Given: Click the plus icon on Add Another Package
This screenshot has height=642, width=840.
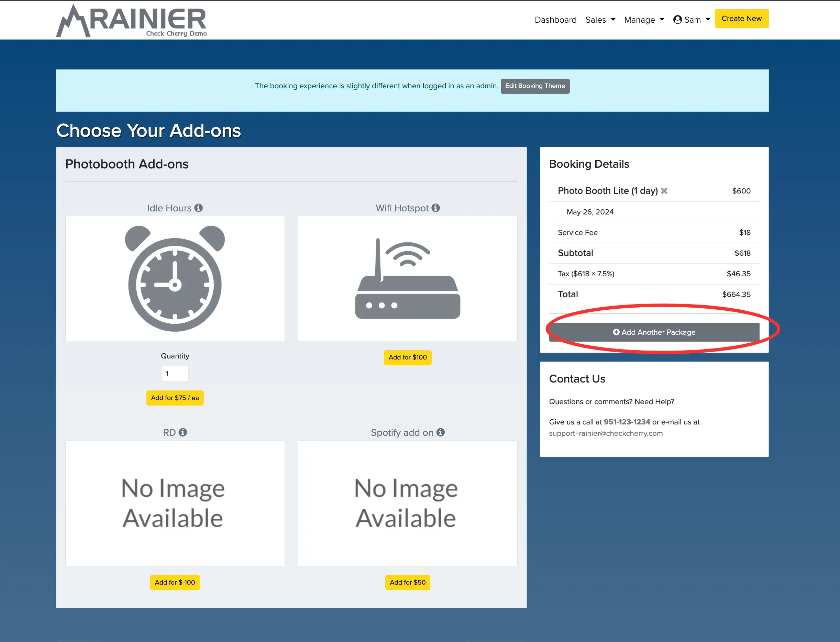Looking at the screenshot, I should (x=616, y=332).
